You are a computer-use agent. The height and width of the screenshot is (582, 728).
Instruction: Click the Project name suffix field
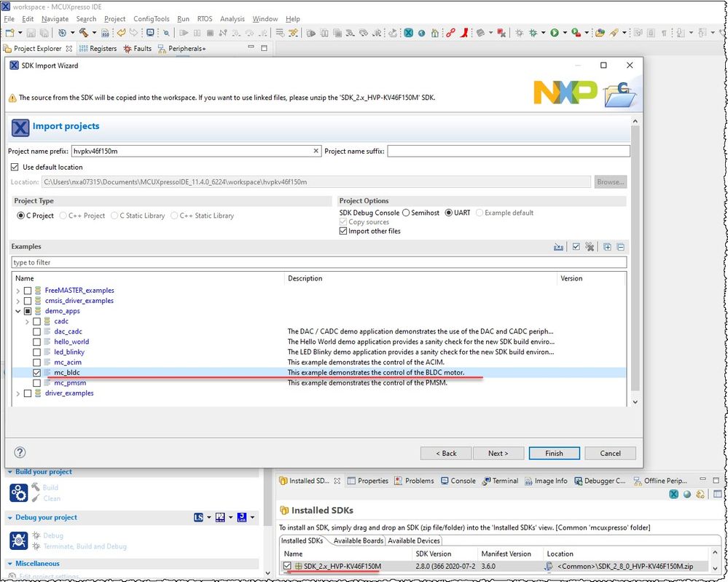pyautogui.click(x=509, y=151)
